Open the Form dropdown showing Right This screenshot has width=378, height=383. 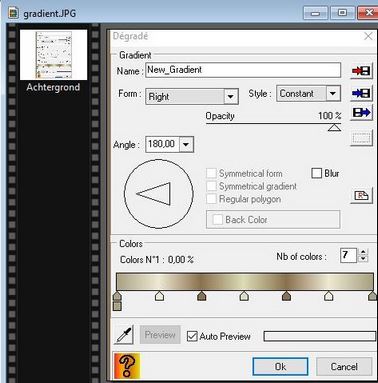[x=192, y=97]
